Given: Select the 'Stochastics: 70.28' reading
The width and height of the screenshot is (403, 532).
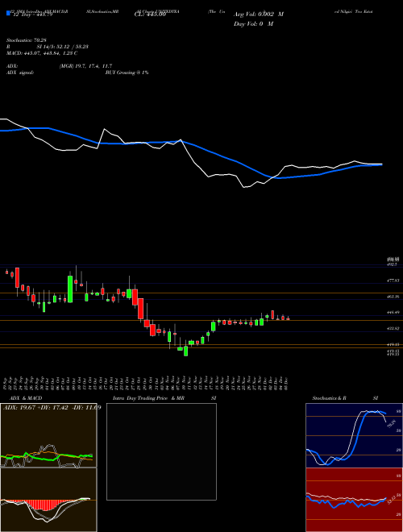Looking at the screenshot, I should [x=26, y=40].
